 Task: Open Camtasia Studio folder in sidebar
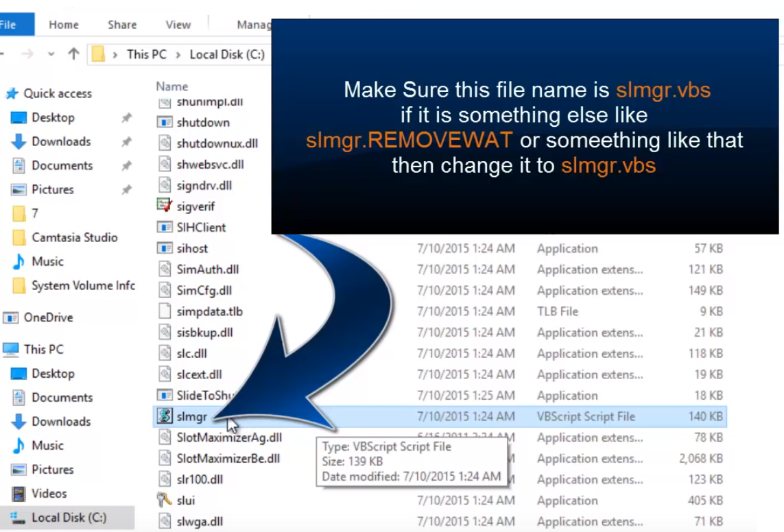(x=74, y=237)
